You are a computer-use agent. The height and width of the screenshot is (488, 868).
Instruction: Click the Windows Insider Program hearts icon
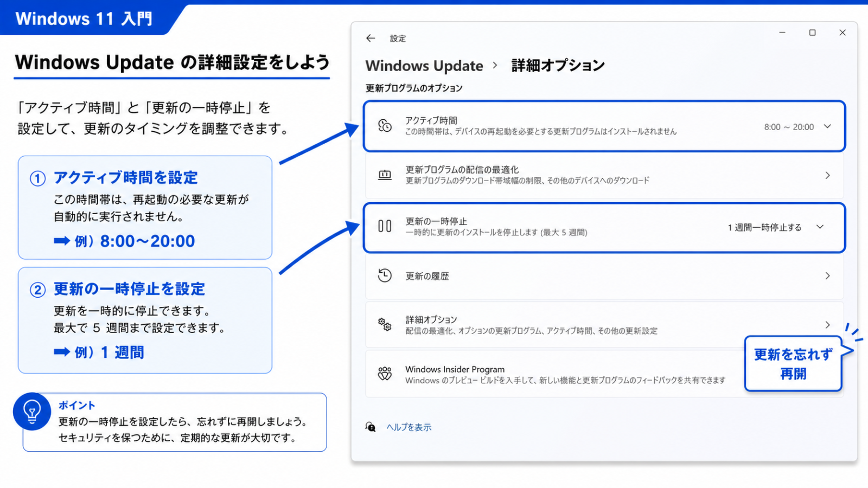385,374
